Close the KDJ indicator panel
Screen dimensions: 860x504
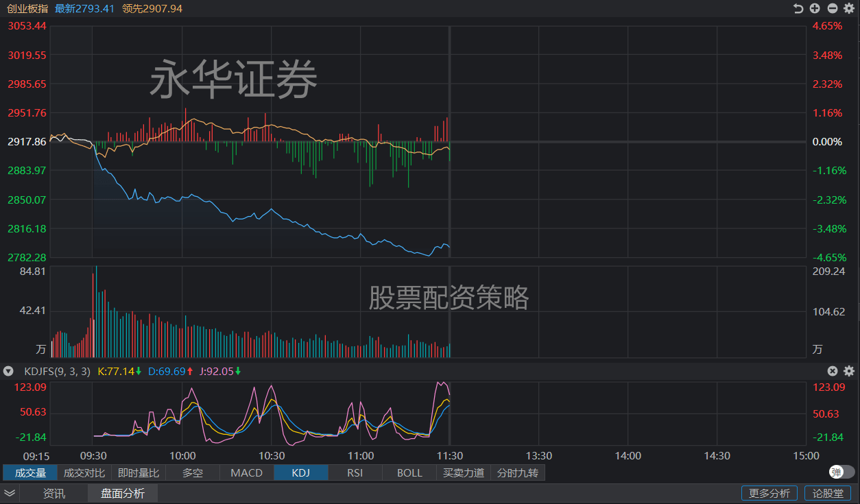[833, 371]
